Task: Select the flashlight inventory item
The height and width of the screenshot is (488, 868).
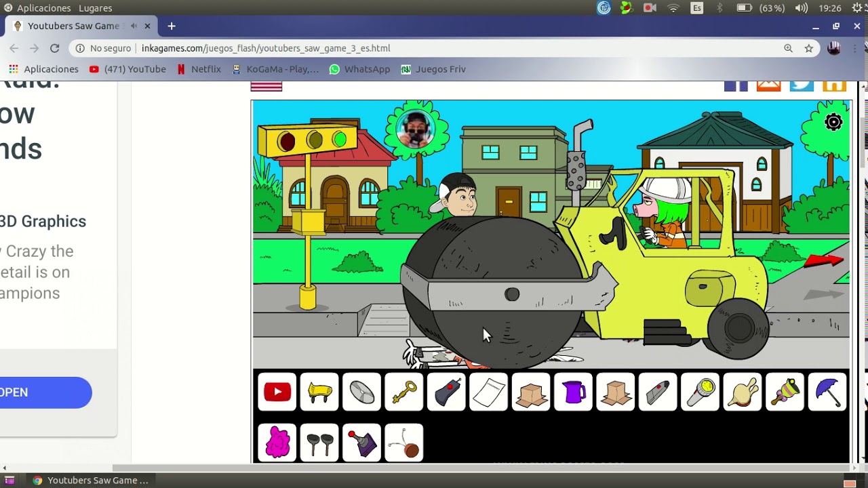Action: (701, 392)
